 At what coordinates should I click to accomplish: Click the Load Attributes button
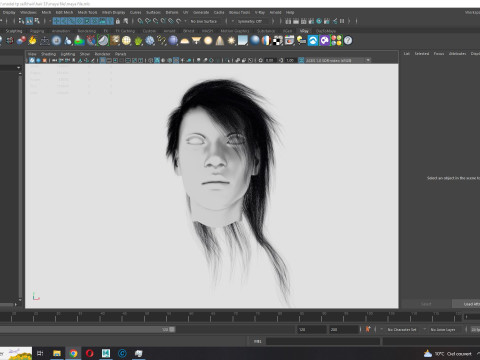(x=466, y=304)
